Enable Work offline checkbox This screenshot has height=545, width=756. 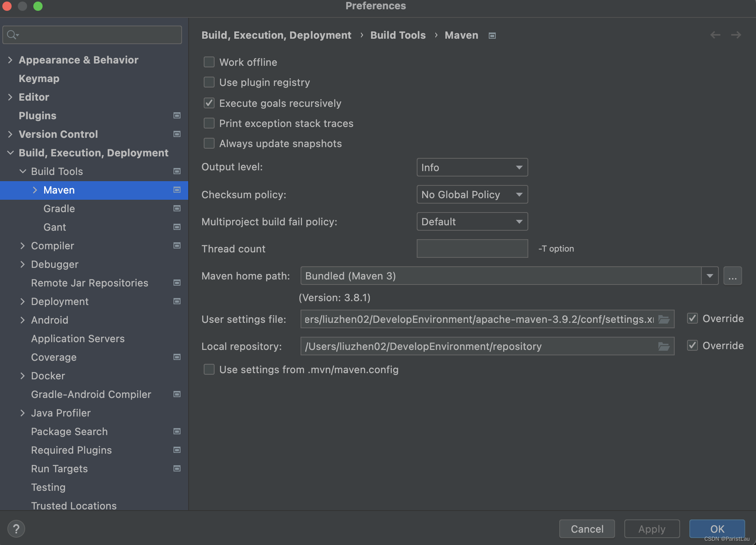(x=209, y=62)
